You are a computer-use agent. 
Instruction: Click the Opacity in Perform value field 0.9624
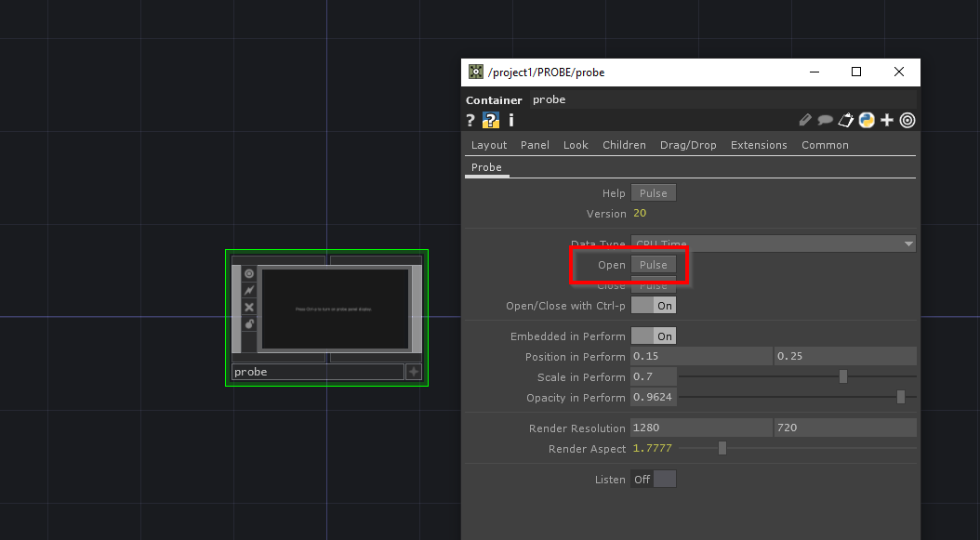coord(653,398)
